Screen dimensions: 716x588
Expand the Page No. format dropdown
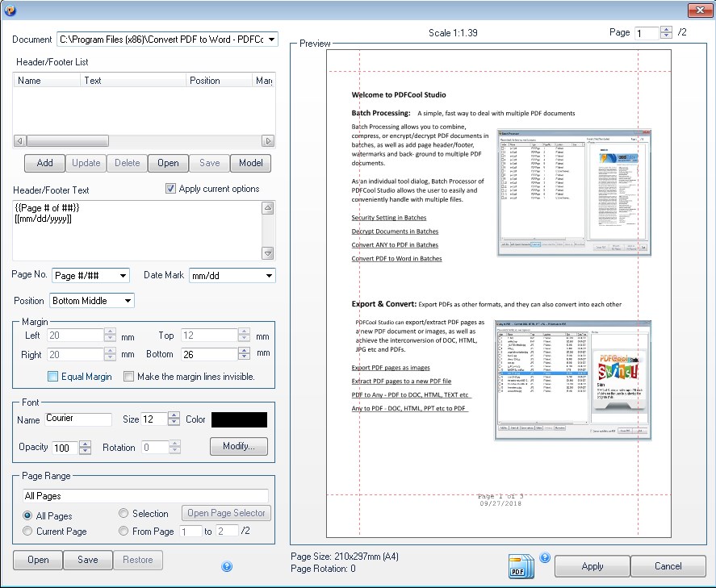click(123, 276)
